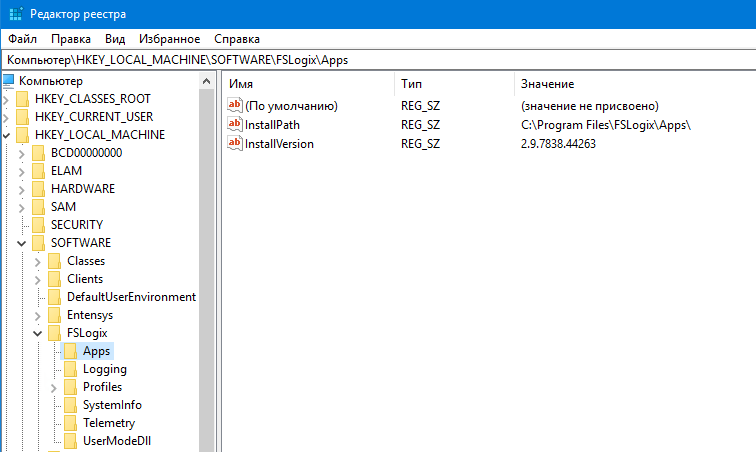Click DefaultUserEnvironment folder icon
This screenshot has height=452, width=756.
click(54, 297)
